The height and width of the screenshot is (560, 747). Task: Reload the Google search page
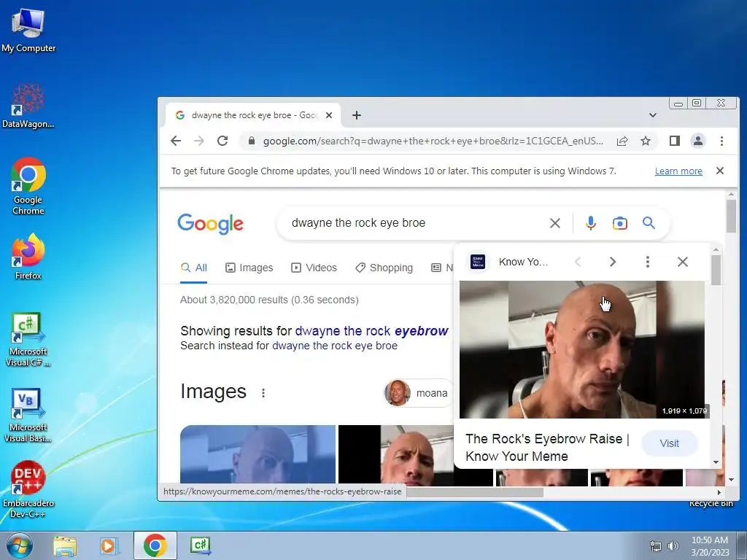click(x=222, y=141)
